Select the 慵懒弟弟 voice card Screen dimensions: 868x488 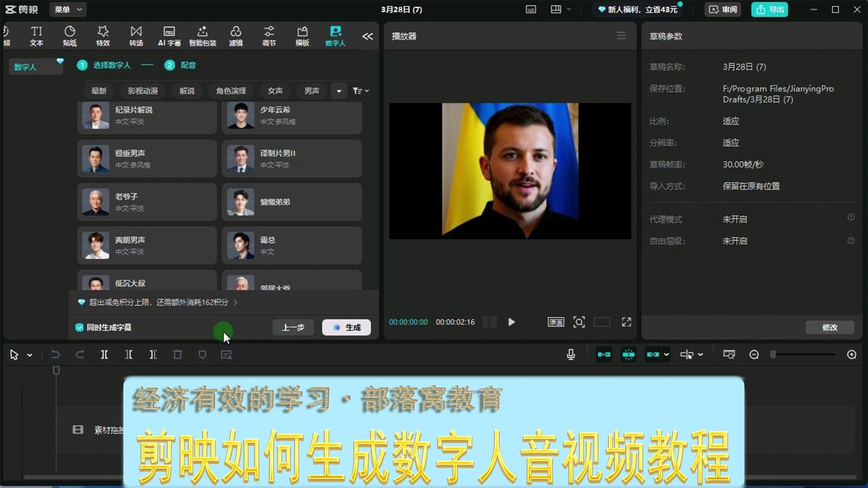(x=292, y=202)
